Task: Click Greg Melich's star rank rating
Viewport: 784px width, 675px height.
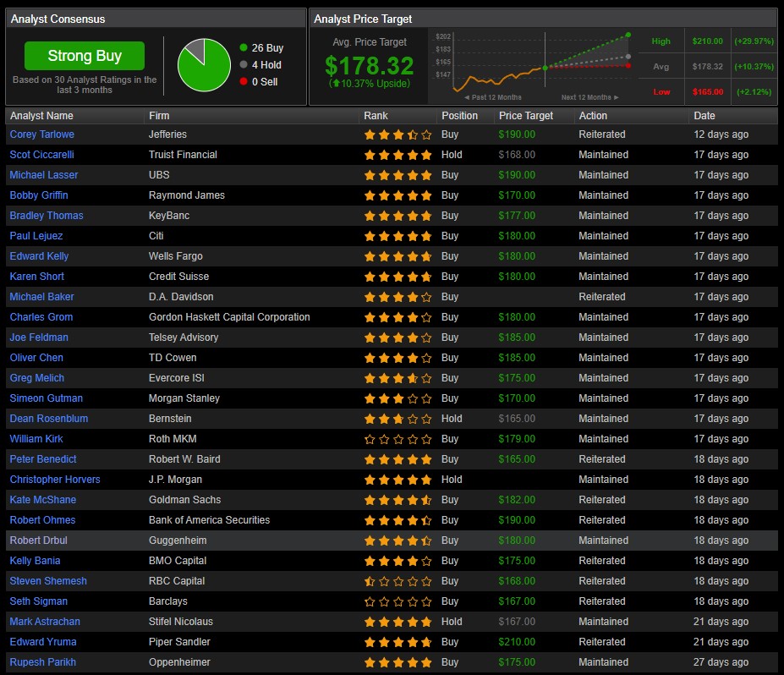Action: click(x=398, y=378)
